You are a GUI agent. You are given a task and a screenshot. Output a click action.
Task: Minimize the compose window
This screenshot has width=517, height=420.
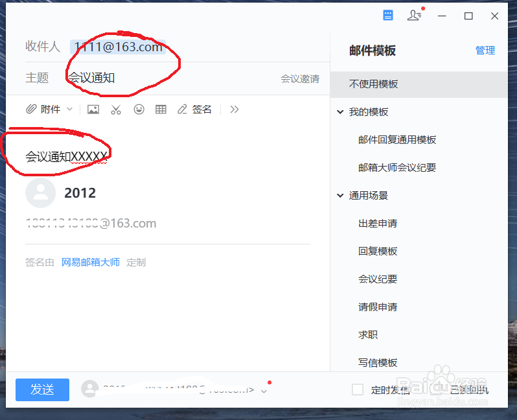[x=442, y=16]
